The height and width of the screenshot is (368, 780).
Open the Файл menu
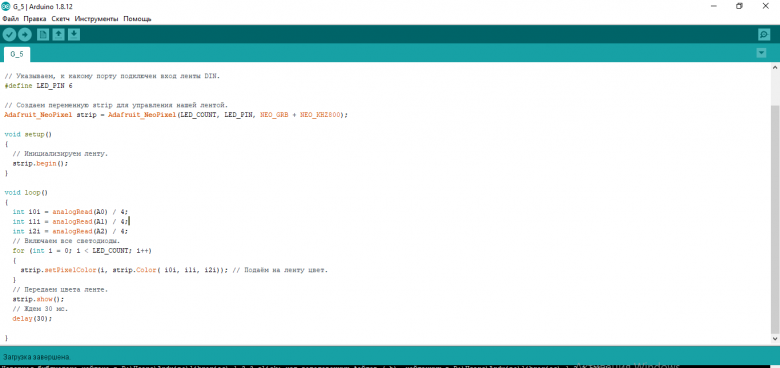[10, 19]
